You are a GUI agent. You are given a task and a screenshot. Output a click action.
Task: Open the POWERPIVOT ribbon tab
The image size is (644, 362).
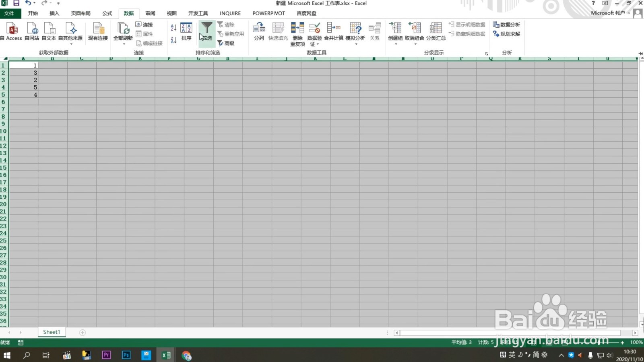click(268, 13)
